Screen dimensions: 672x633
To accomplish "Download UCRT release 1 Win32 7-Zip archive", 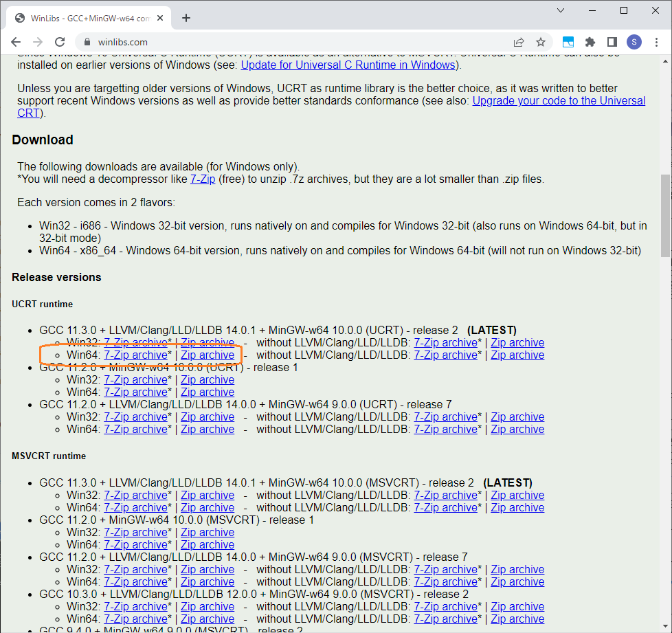I will click(136, 380).
